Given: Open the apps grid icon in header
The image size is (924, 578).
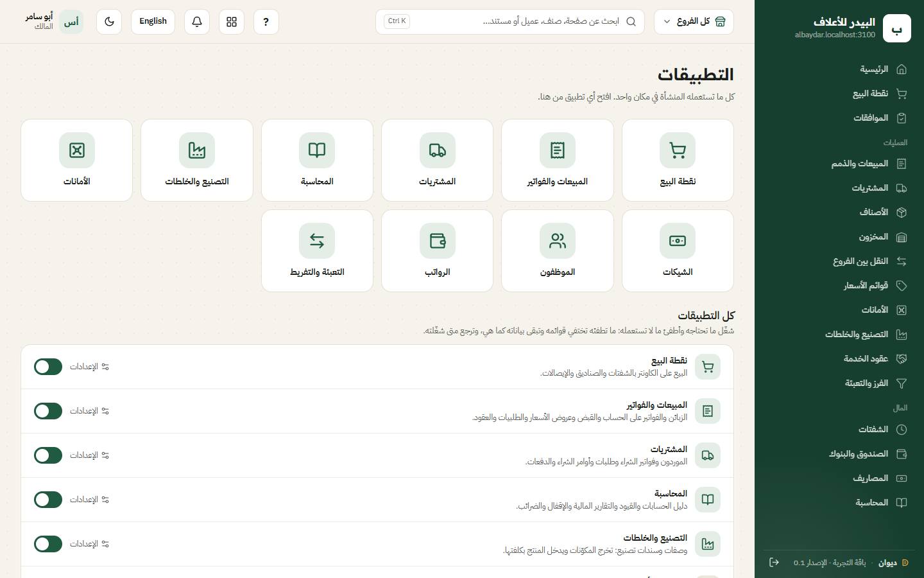Looking at the screenshot, I should [x=232, y=22].
